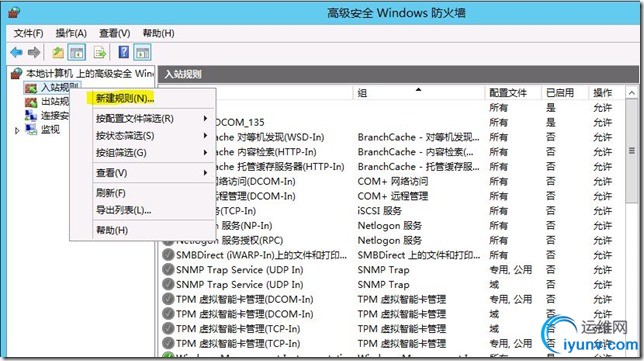This screenshot has height=361, width=644.
Task: Click the Export list toolbar icon
Action: [x=100, y=52]
